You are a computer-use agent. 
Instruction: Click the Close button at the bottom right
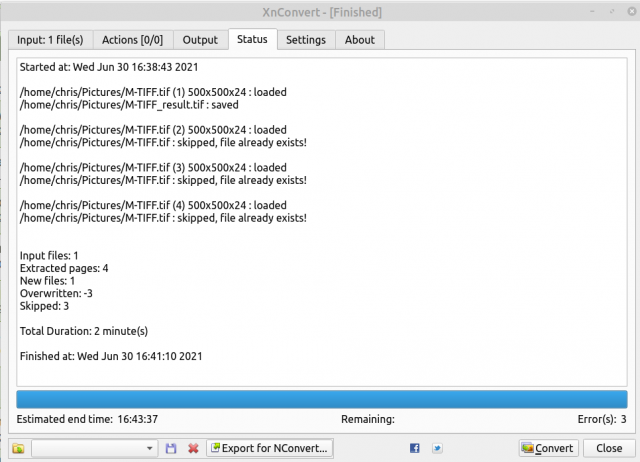point(609,448)
